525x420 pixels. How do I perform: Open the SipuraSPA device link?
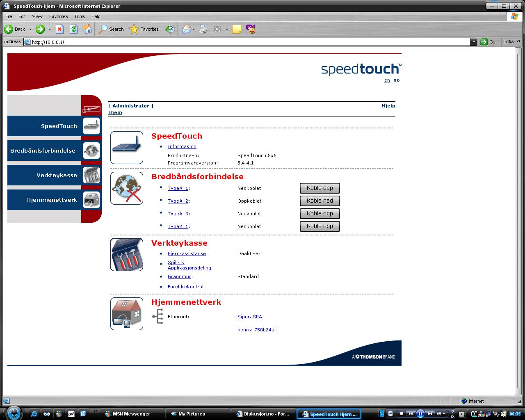pos(250,317)
